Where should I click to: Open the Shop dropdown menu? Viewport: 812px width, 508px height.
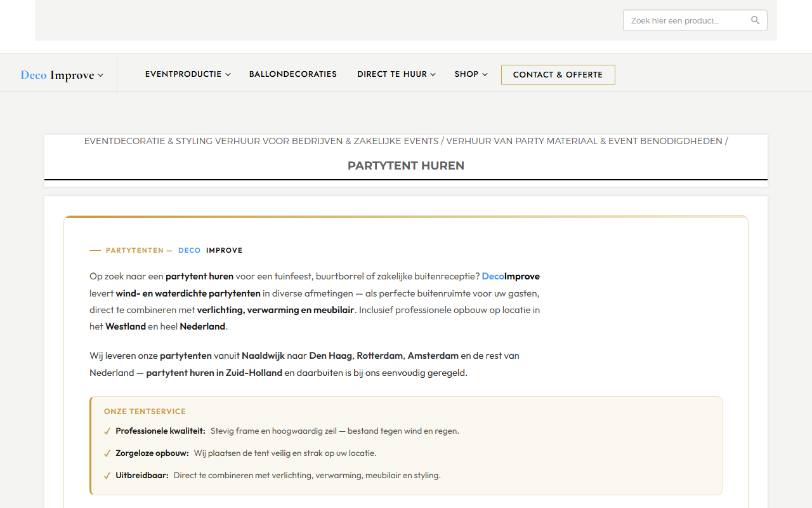pos(471,74)
